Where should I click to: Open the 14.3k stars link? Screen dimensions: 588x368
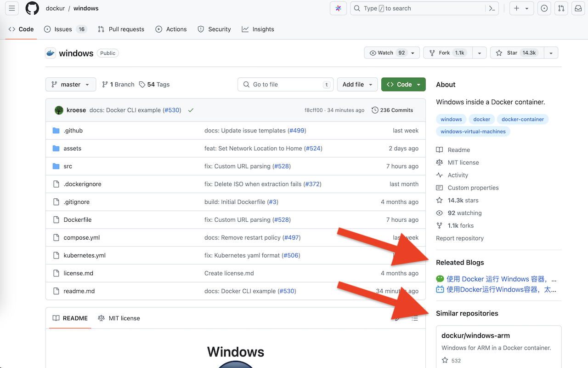[x=458, y=201]
